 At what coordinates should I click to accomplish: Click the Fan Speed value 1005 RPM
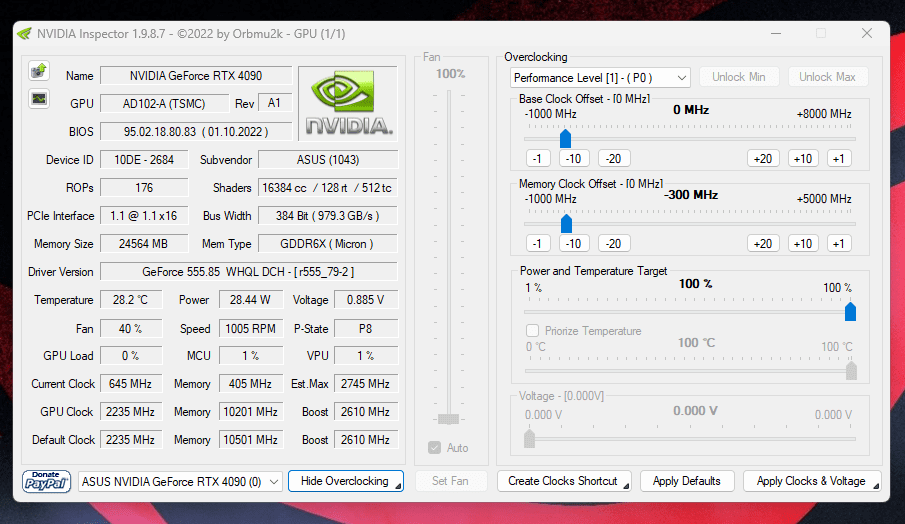(250, 329)
